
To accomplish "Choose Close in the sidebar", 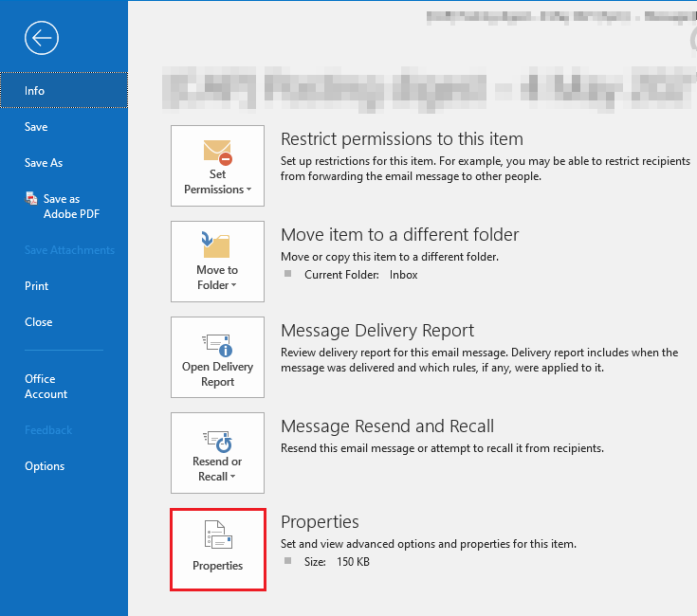I will point(39,322).
